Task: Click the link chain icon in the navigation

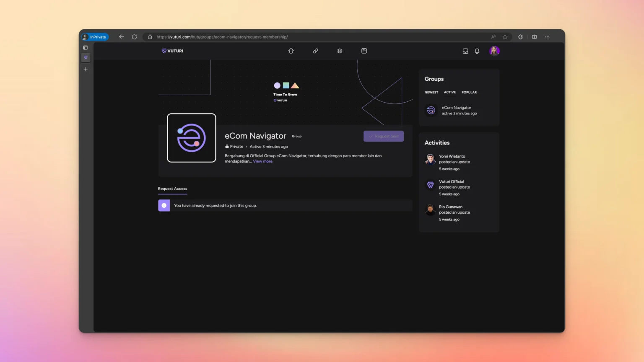Action: click(x=315, y=51)
